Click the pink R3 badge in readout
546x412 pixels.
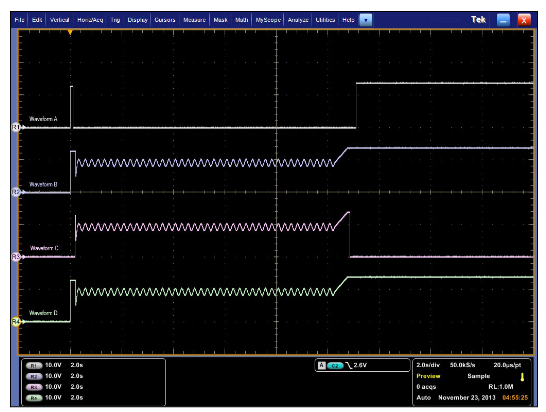point(34,387)
